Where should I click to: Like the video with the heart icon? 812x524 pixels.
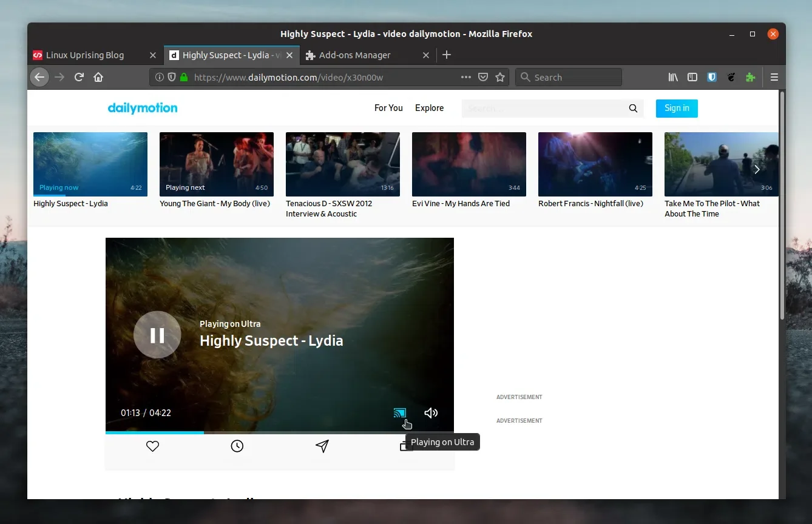click(x=152, y=446)
